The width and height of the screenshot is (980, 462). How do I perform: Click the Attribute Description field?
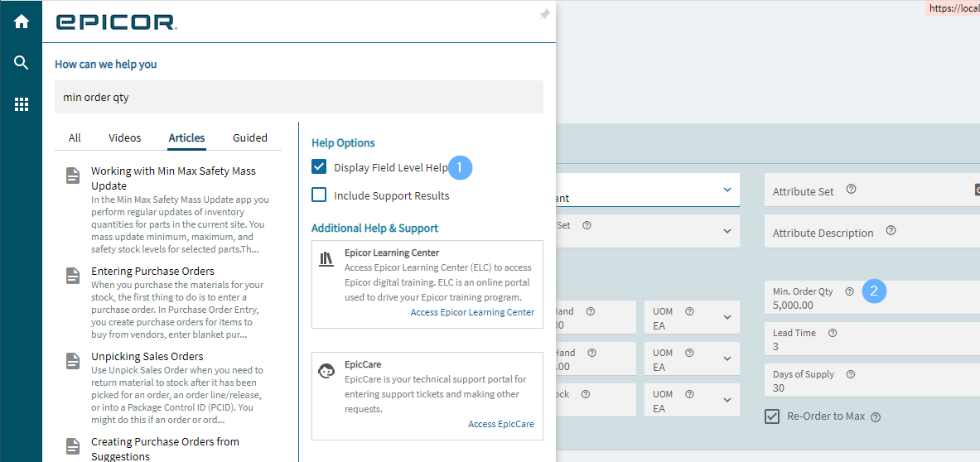[x=871, y=231]
